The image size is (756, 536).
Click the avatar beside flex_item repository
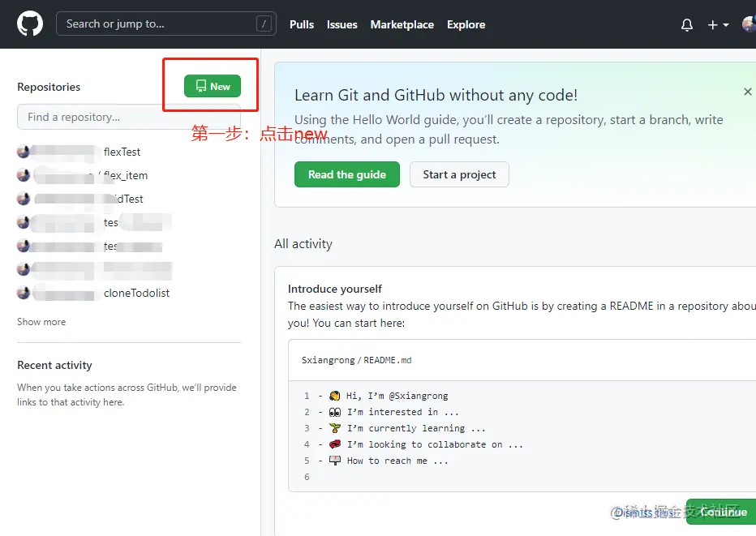[24, 175]
